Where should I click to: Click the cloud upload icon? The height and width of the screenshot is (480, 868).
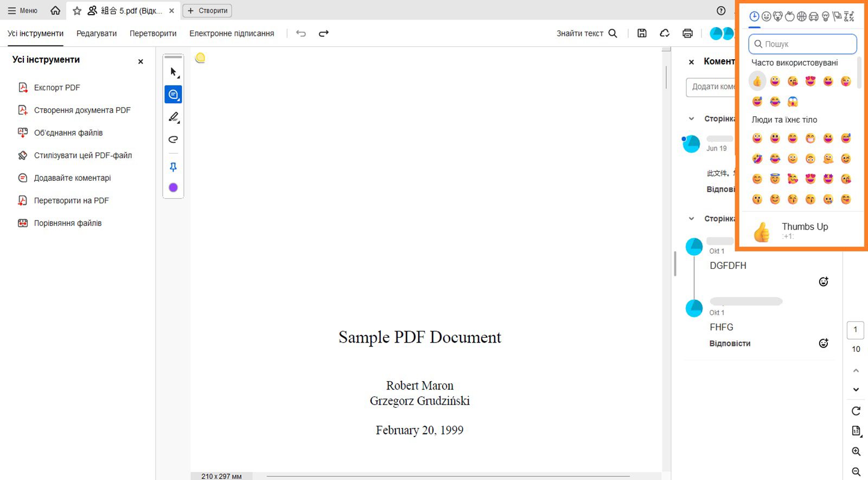665,33
